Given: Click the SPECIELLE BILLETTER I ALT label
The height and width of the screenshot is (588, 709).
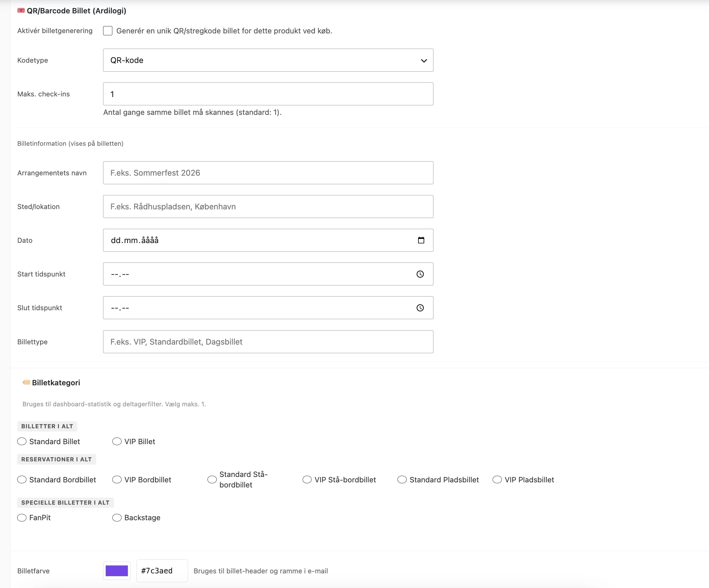Looking at the screenshot, I should pos(66,503).
